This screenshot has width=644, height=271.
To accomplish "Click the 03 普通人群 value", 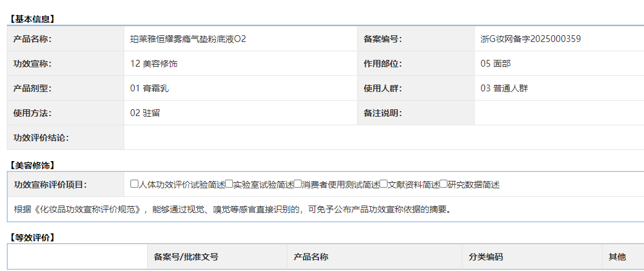I will coord(504,88).
